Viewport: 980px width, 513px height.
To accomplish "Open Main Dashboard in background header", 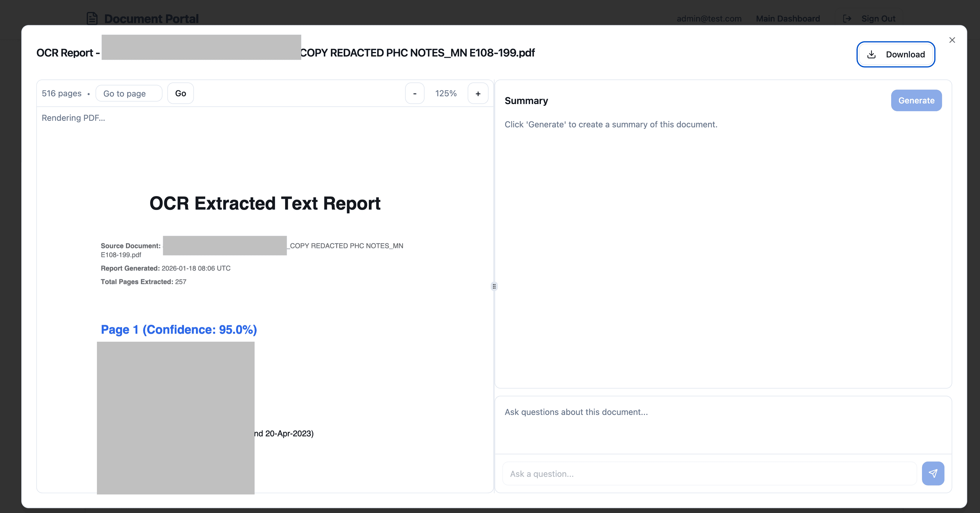I will point(787,18).
